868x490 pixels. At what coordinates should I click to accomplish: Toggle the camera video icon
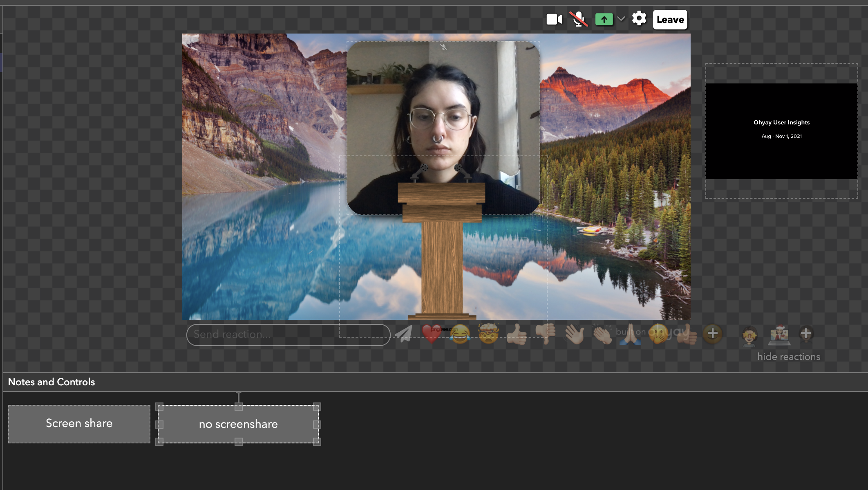pyautogui.click(x=554, y=19)
